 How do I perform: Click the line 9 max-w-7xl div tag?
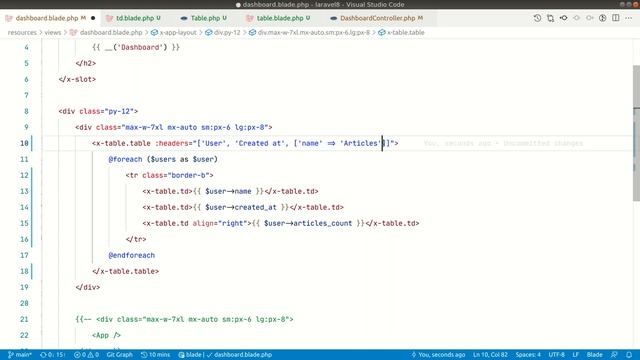[x=173, y=127]
